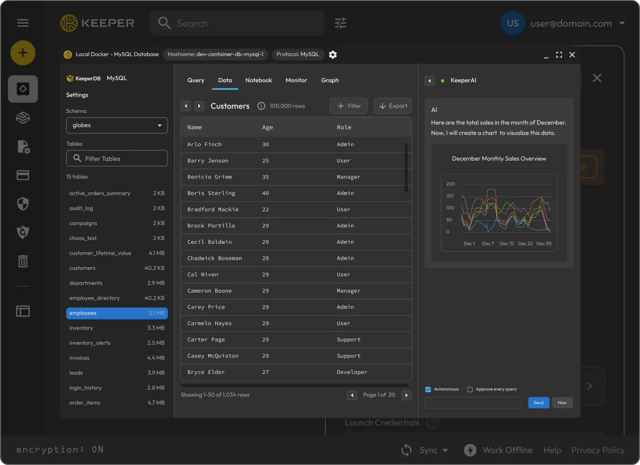Image resolution: width=640 pixels, height=465 pixels.
Task: Open search filter settings icon
Action: [340, 23]
